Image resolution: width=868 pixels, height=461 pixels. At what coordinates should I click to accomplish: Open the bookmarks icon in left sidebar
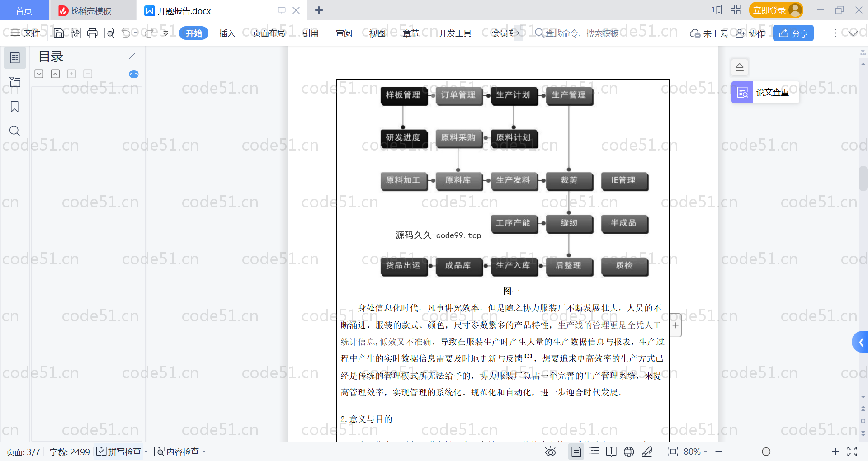15,107
